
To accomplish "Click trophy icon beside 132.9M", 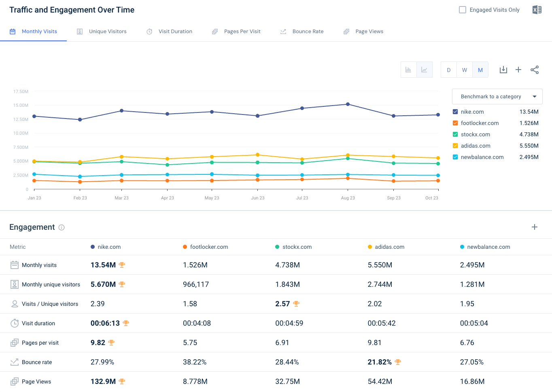I will click(122, 381).
